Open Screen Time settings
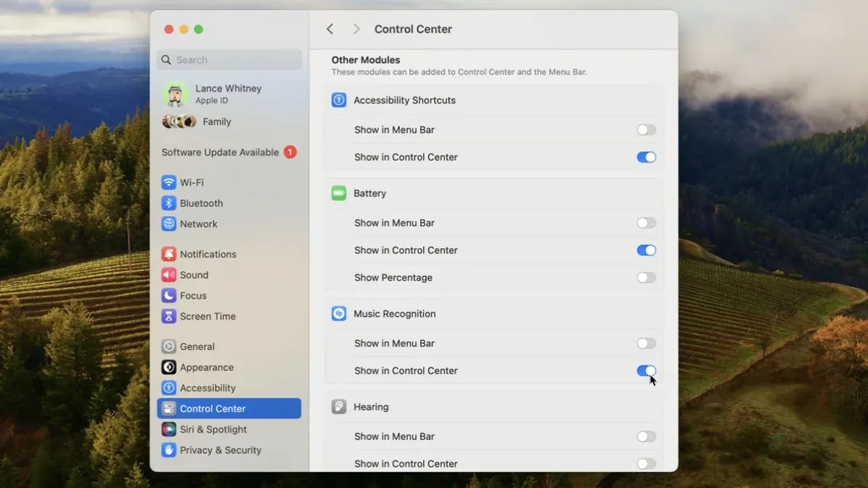Screen dimensions: 868x488 click(229, 316)
